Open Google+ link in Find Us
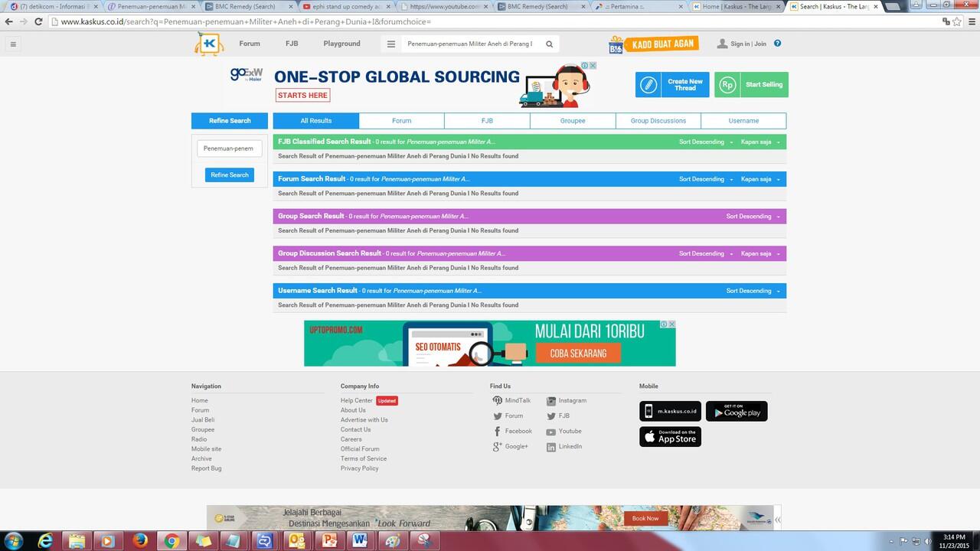 (510, 446)
